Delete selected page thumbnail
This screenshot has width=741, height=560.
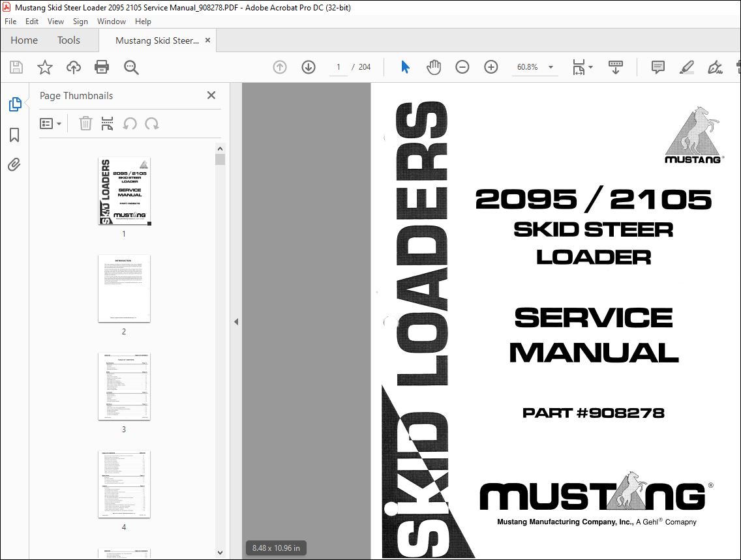tap(85, 124)
